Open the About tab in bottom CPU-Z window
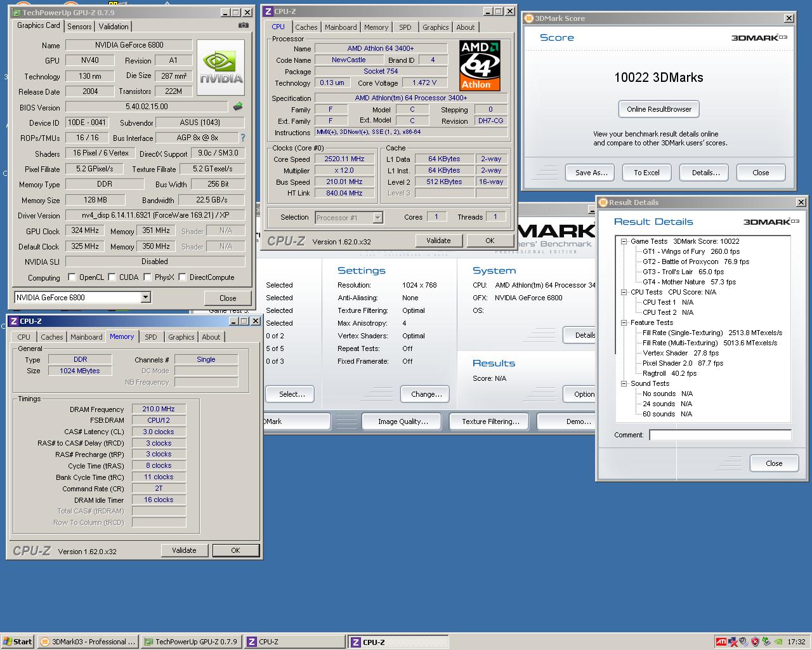Image resolution: width=812 pixels, height=650 pixels. pyautogui.click(x=211, y=337)
